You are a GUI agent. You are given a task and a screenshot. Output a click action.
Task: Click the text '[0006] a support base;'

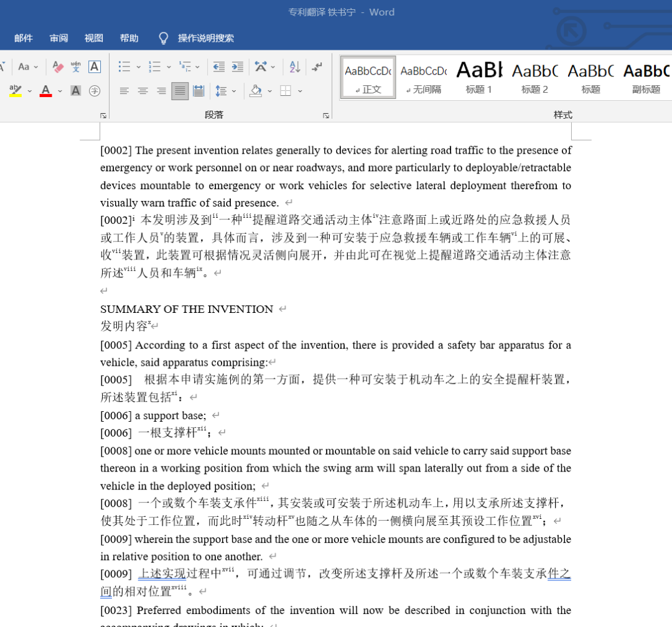(153, 416)
